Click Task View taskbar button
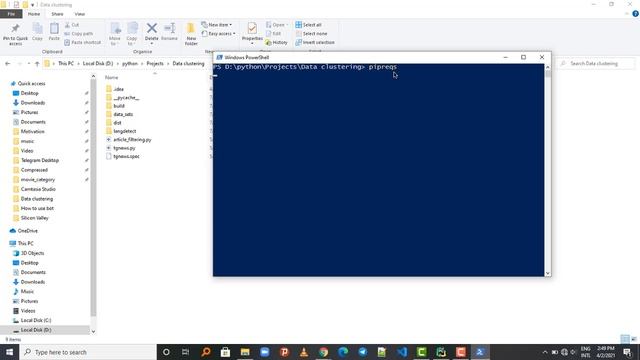Image resolution: width=640 pixels, height=360 pixels. pyautogui.click(x=185, y=352)
